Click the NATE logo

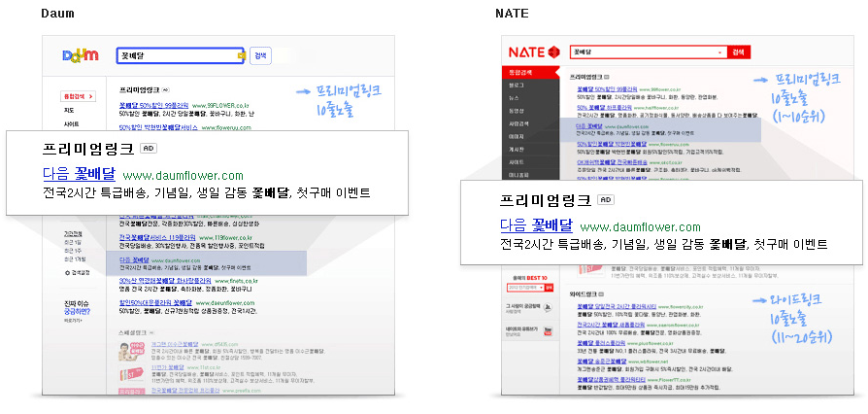coord(534,52)
